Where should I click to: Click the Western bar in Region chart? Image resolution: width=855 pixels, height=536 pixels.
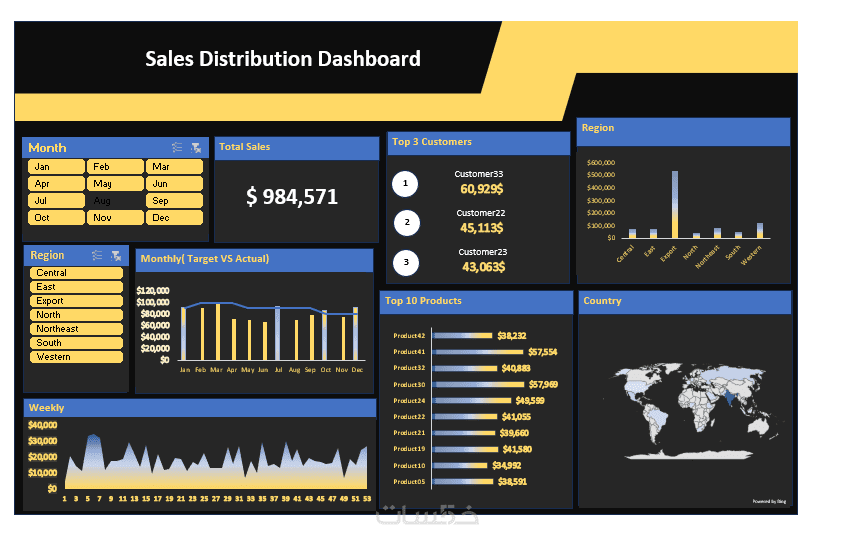(x=760, y=231)
